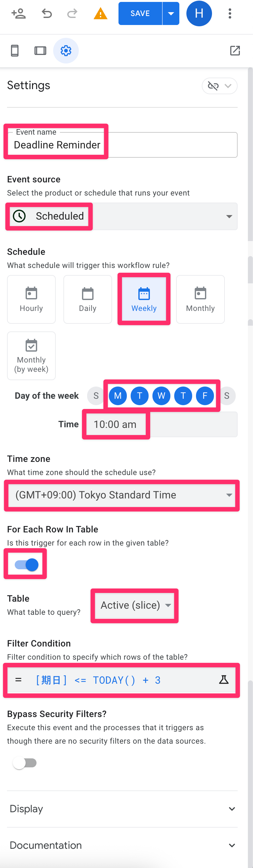The width and height of the screenshot is (253, 868).
Task: Open the orange warning triangle icon
Action: tap(100, 14)
